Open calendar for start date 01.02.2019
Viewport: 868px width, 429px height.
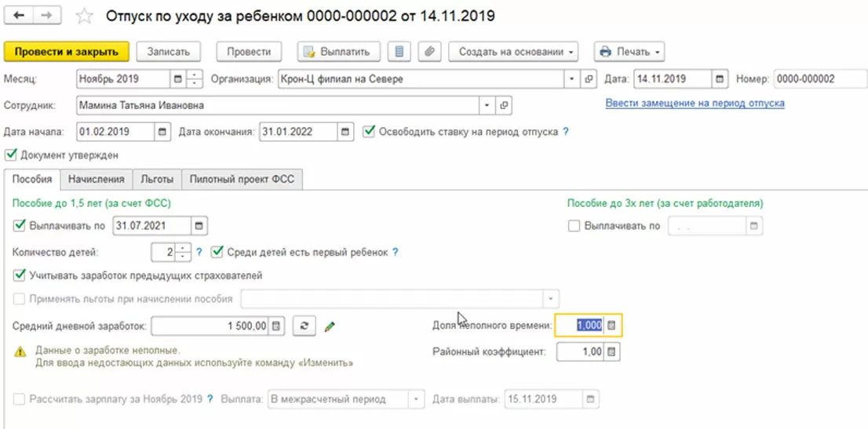point(162,132)
